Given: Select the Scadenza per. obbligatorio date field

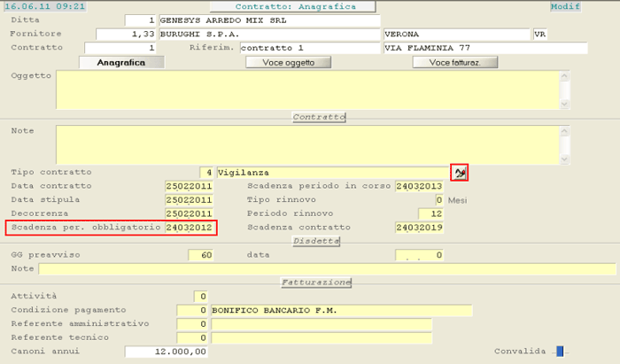Looking at the screenshot, I should [x=190, y=228].
